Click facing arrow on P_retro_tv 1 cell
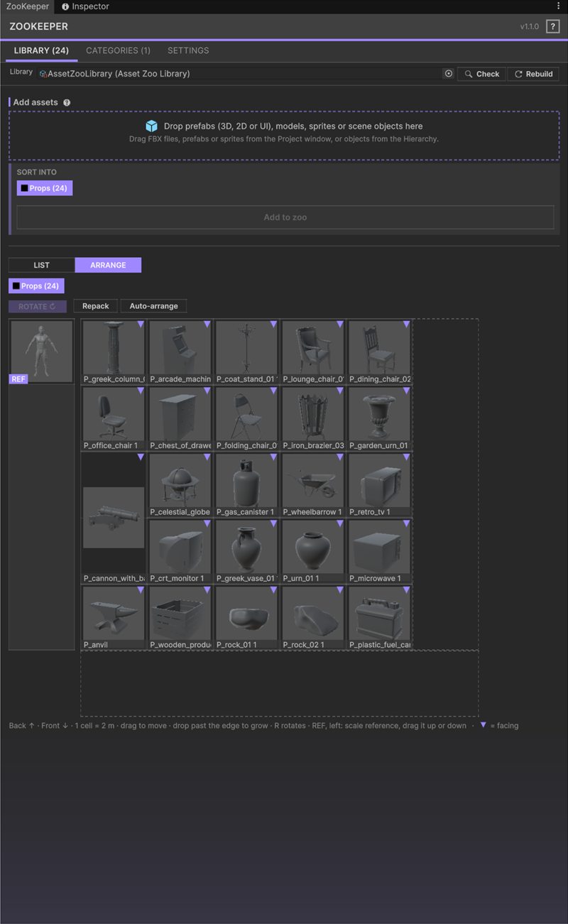 (x=406, y=457)
